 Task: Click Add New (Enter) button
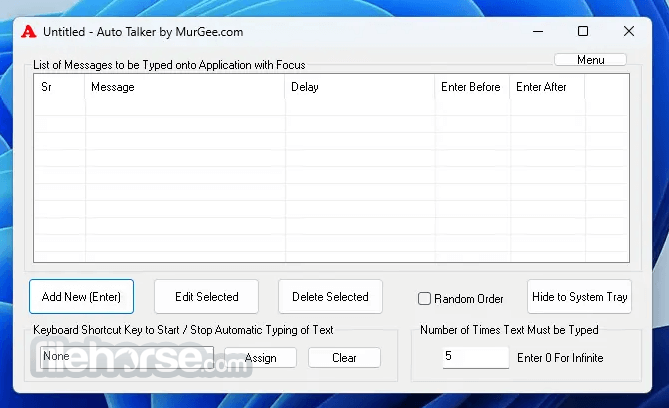(x=81, y=297)
